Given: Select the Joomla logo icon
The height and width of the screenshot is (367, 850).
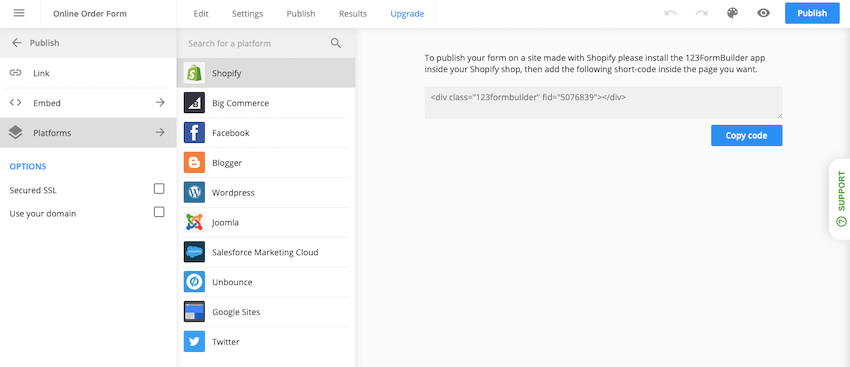Looking at the screenshot, I should 194,222.
